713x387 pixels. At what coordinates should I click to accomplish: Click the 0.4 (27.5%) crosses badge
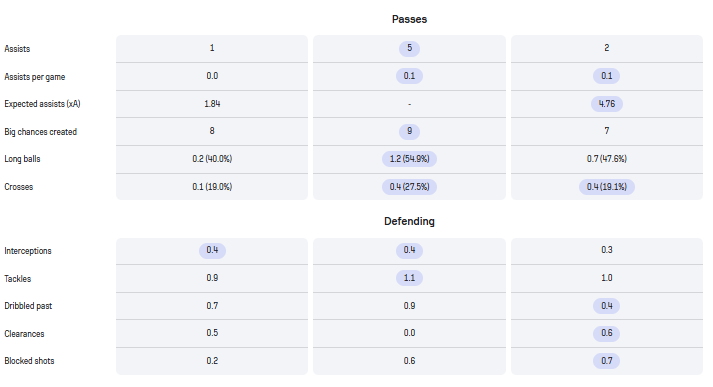pyautogui.click(x=409, y=187)
